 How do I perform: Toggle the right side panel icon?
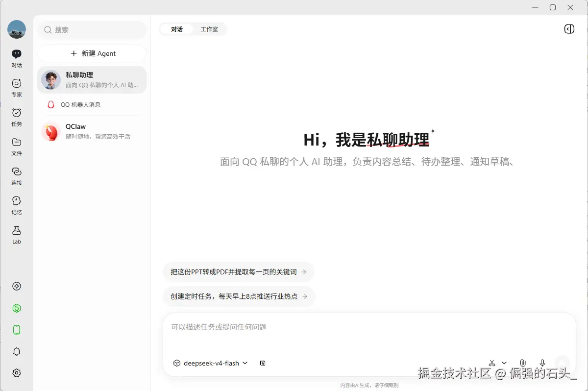pyautogui.click(x=569, y=29)
